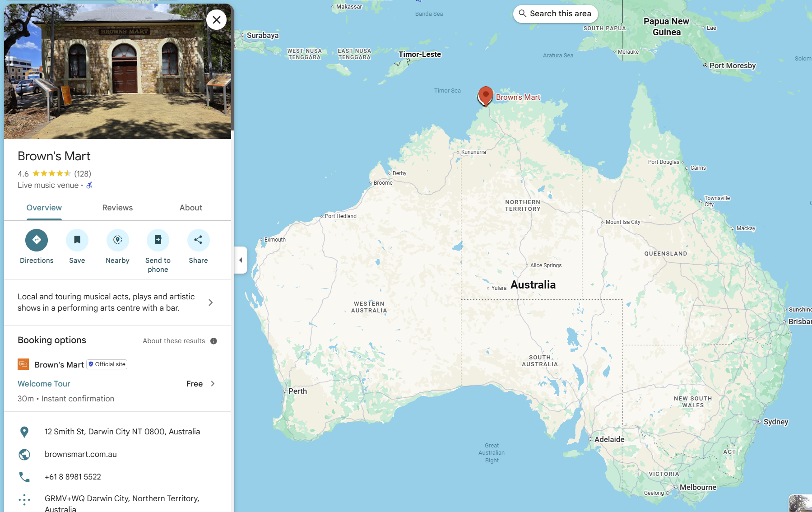
Task: Click the large Australia country label
Action: click(x=533, y=285)
